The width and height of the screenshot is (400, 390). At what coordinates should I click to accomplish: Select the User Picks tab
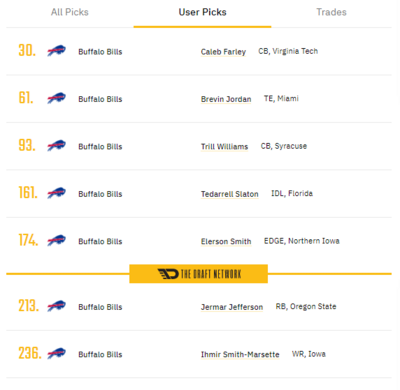coord(202,12)
